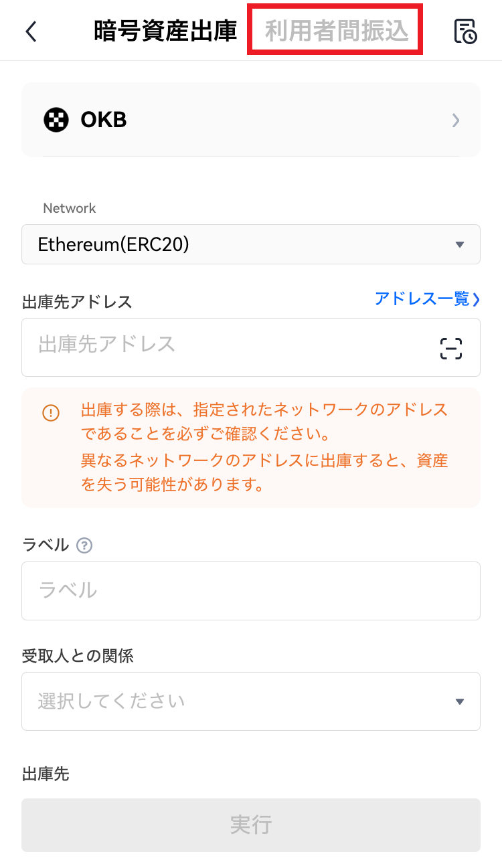Open the アドレス一覧 link
The image size is (502, 868).
click(x=422, y=299)
